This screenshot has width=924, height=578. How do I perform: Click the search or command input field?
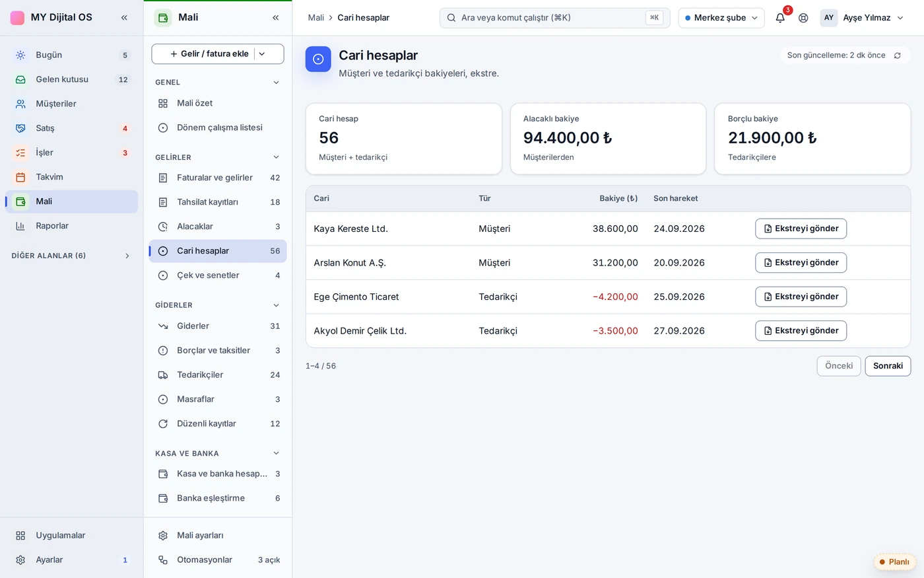(x=554, y=18)
